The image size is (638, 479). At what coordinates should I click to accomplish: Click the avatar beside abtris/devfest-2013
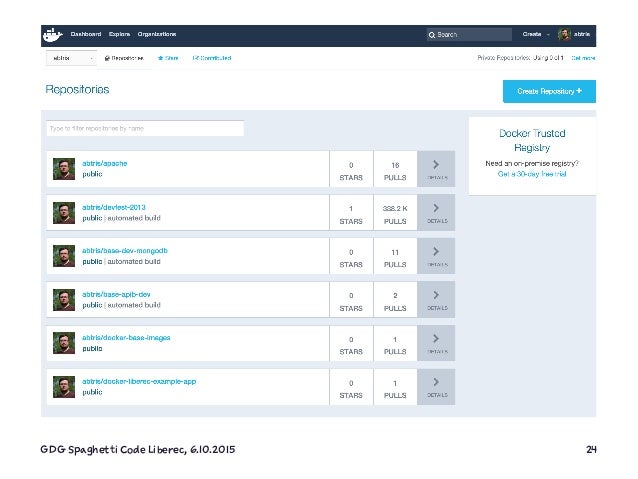64,213
